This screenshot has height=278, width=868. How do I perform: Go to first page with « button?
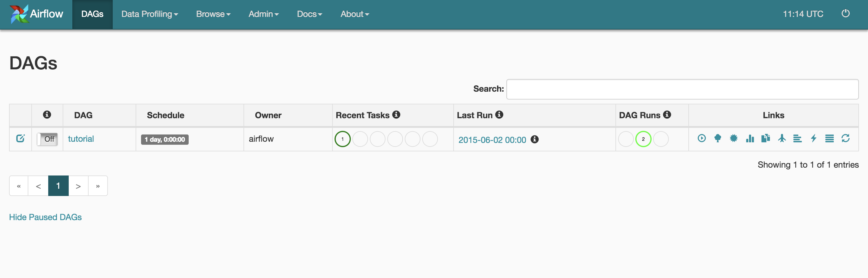[x=18, y=186]
